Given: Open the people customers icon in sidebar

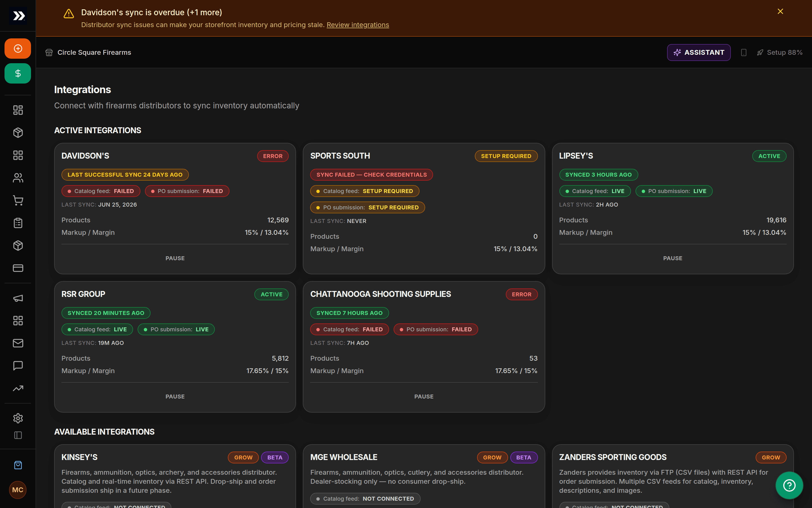Looking at the screenshot, I should pyautogui.click(x=18, y=178).
